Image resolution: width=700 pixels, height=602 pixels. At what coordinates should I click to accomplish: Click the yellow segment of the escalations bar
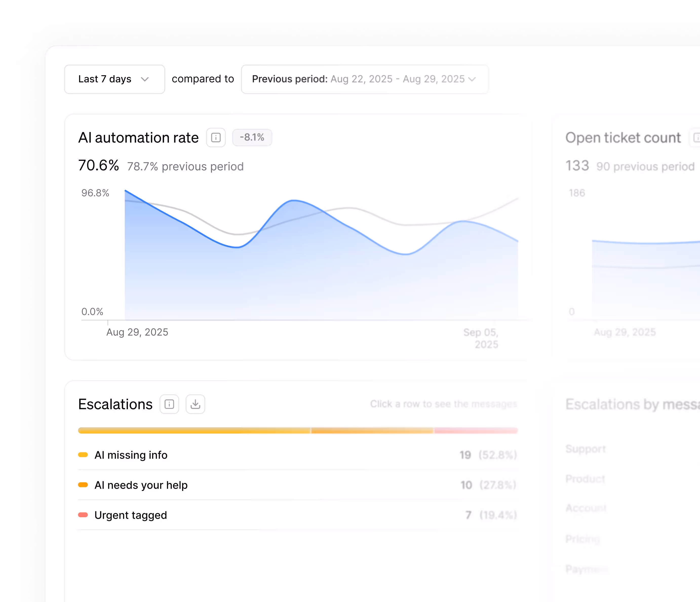click(194, 430)
